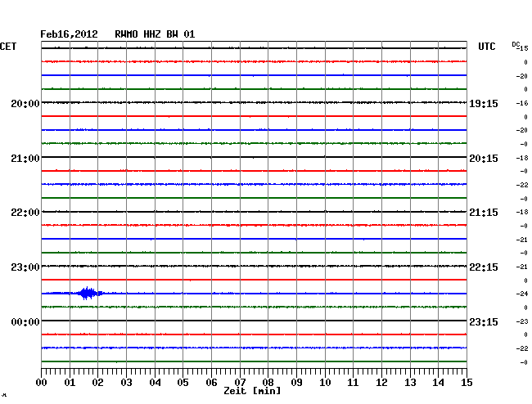Screen dimensions: 532x404
Task: Click the 22:00 CET time label
Action: (25, 213)
